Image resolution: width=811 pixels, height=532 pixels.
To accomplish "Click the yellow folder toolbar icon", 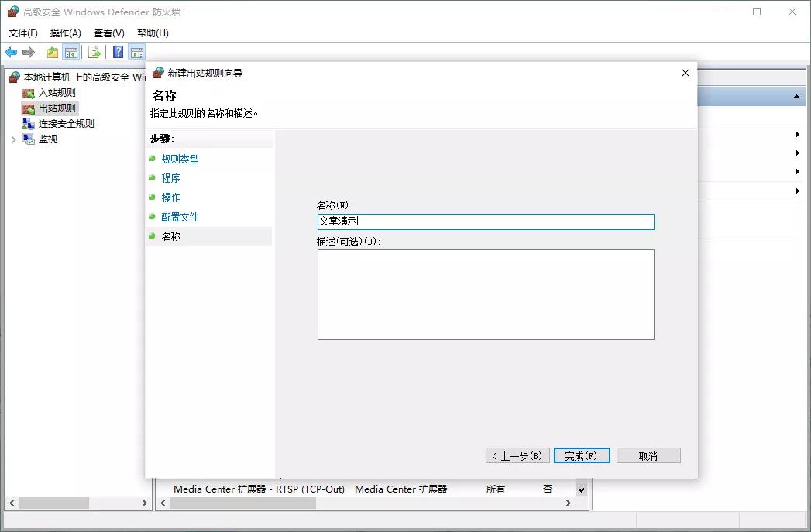I will click(x=51, y=51).
